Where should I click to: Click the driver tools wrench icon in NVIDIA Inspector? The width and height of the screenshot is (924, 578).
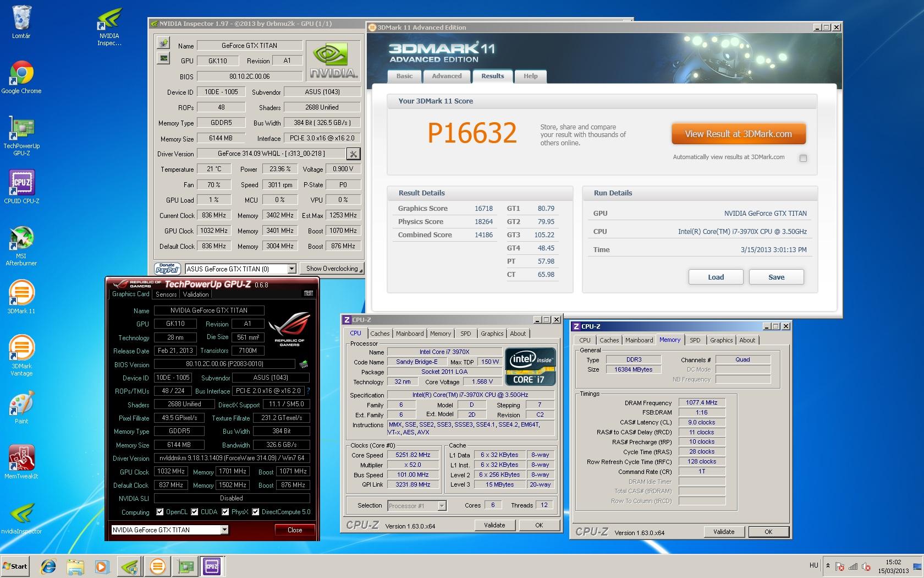[354, 154]
